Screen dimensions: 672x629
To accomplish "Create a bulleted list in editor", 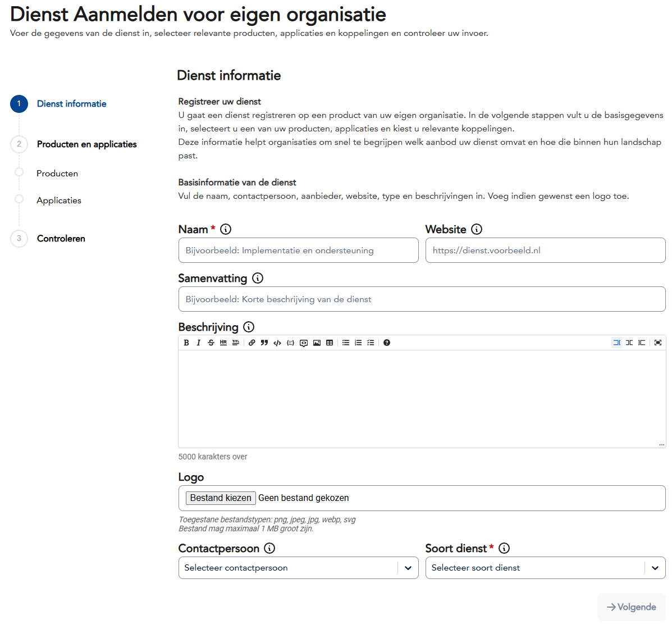I will (x=346, y=343).
